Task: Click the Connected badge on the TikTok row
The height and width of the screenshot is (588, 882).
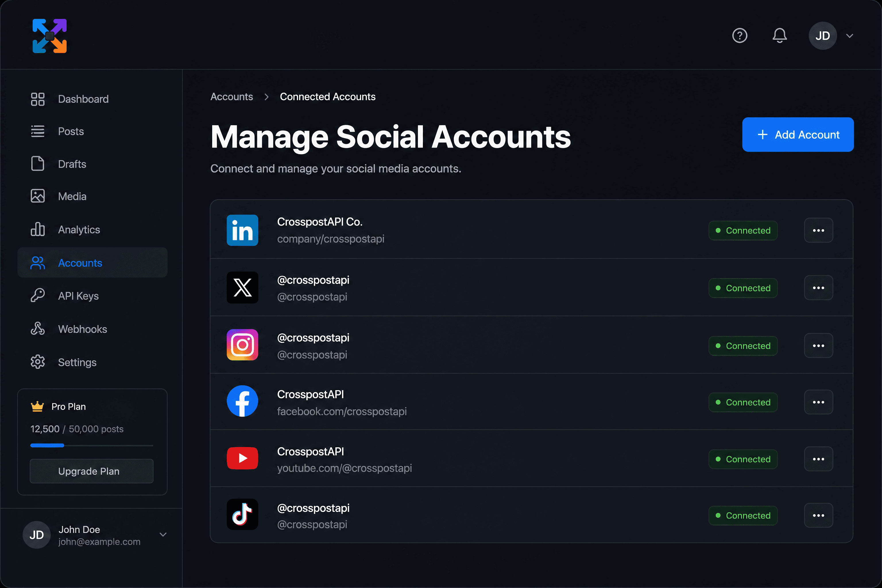Action: point(743,515)
